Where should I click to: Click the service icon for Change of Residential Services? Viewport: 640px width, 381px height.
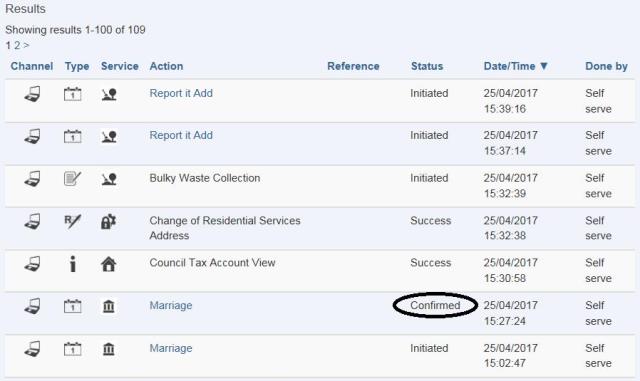[x=109, y=221]
